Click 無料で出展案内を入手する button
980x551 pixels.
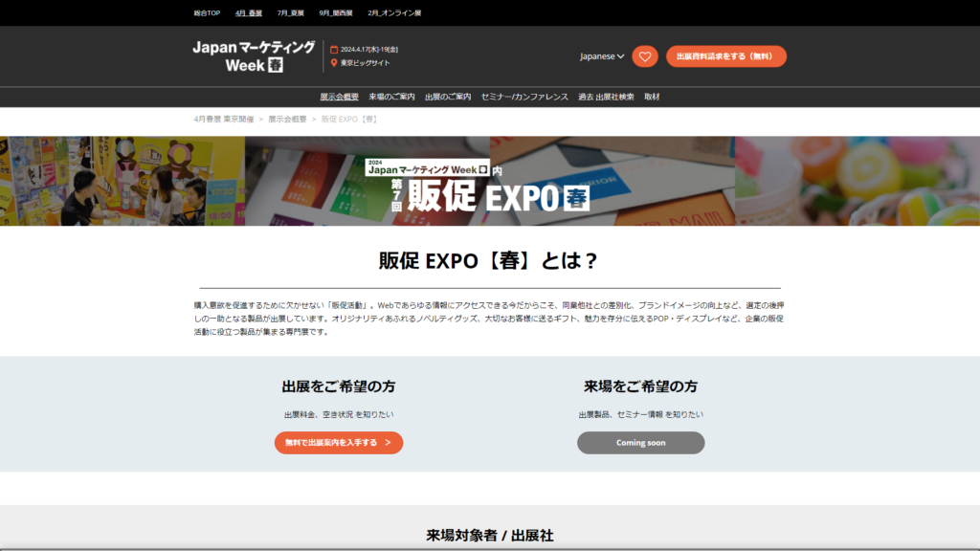339,442
